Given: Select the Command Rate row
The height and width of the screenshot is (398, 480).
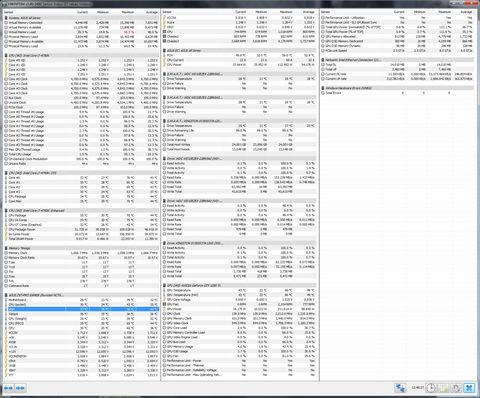Looking at the screenshot, I should click(x=81, y=286).
